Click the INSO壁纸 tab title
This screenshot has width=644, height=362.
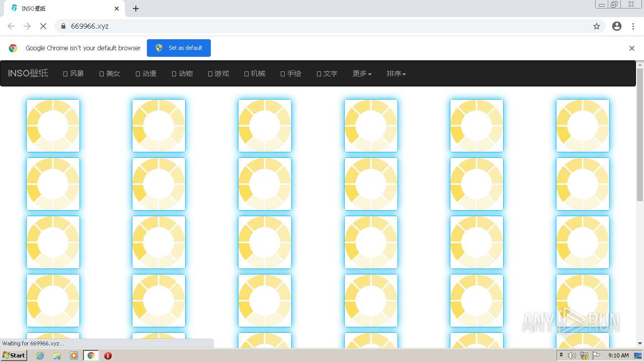[34, 9]
